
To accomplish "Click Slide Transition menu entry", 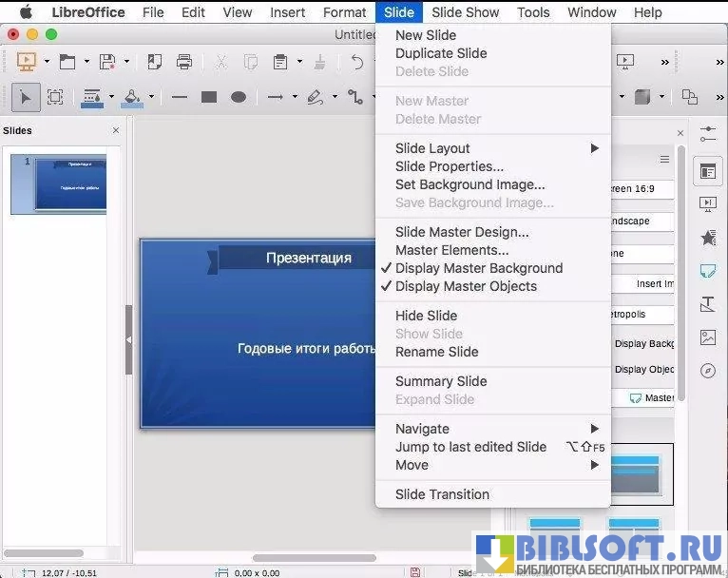I will [442, 494].
